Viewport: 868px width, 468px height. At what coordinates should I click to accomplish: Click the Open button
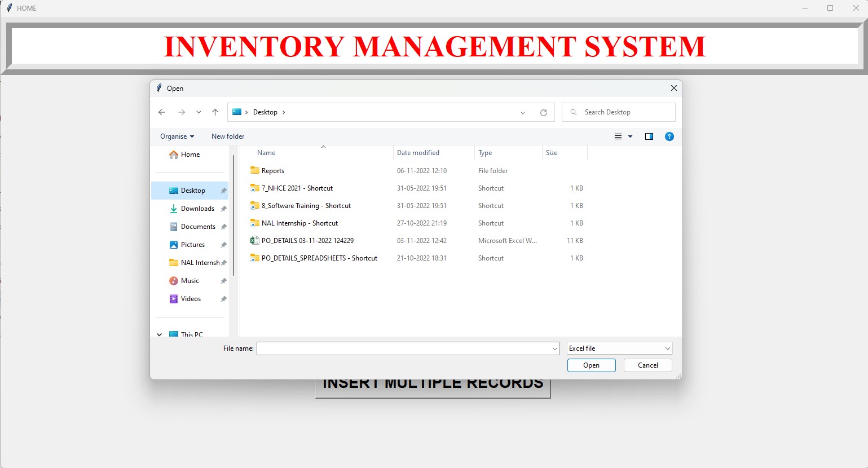(591, 365)
